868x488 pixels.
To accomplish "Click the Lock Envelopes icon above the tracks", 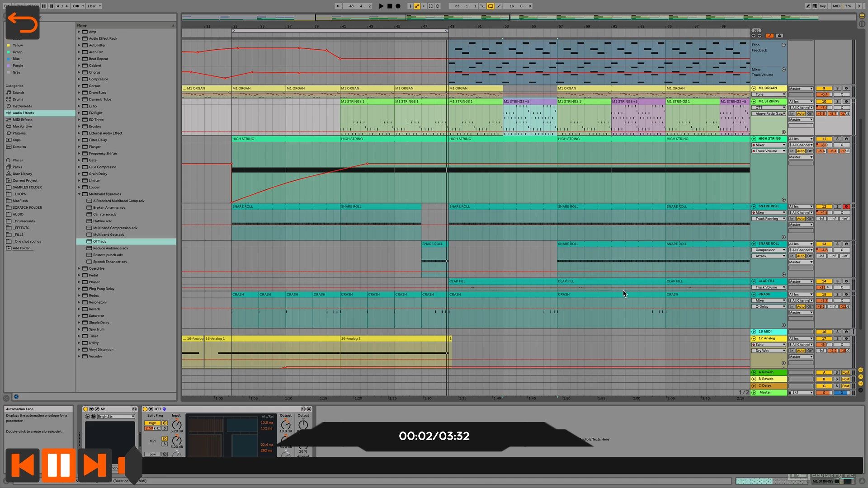I will pyautogui.click(x=779, y=36).
